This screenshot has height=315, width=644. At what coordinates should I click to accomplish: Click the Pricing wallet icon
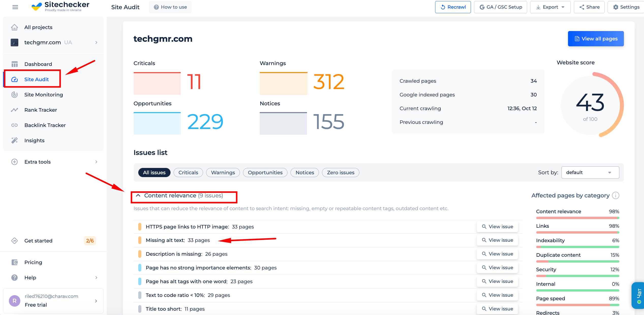coord(14,262)
